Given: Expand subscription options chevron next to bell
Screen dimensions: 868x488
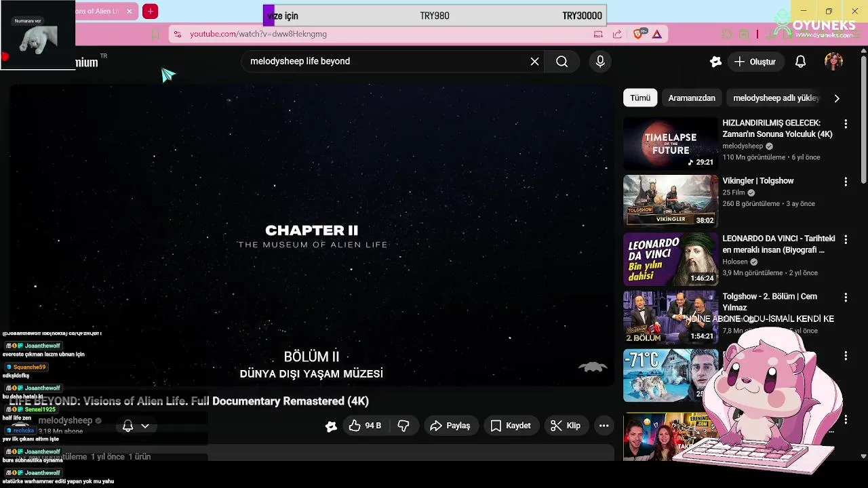Looking at the screenshot, I should coord(145,426).
